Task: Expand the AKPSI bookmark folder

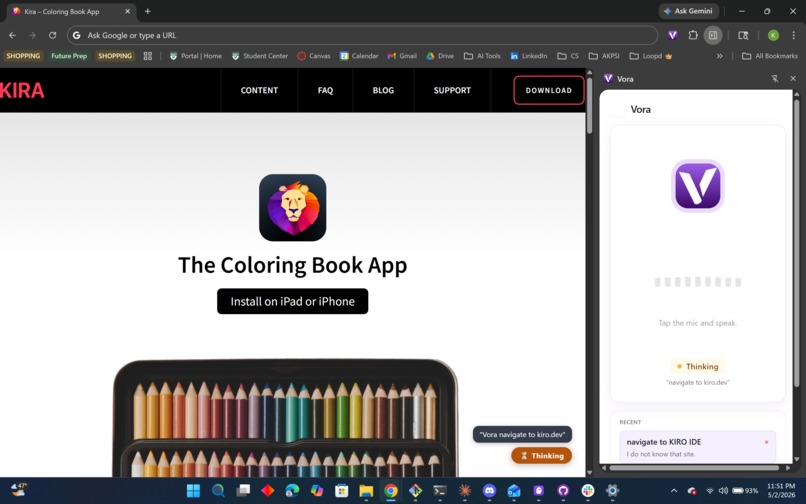Action: (604, 56)
